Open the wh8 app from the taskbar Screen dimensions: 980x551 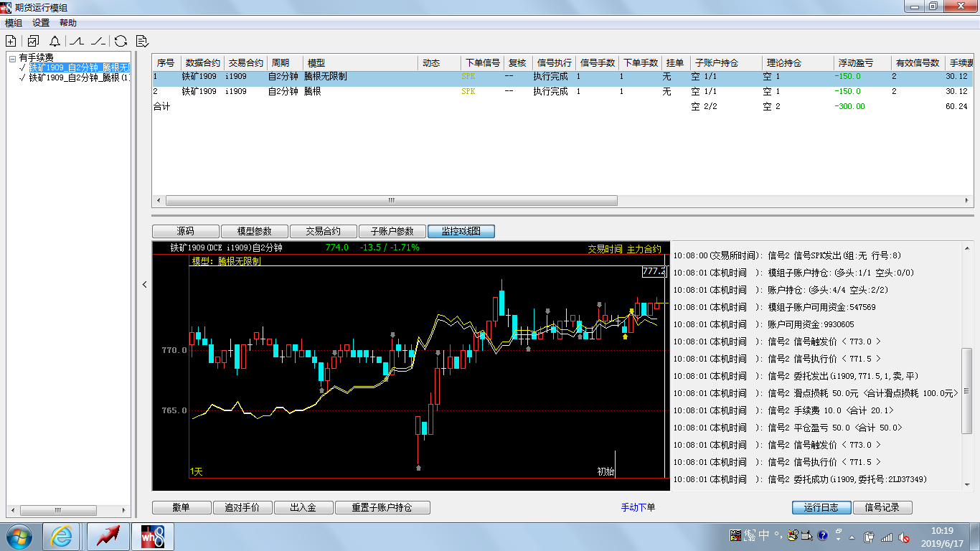(152, 536)
